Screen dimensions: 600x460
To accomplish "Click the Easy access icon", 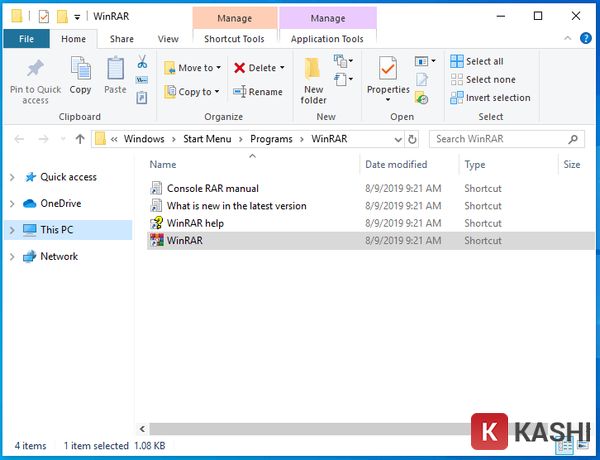I will (340, 79).
